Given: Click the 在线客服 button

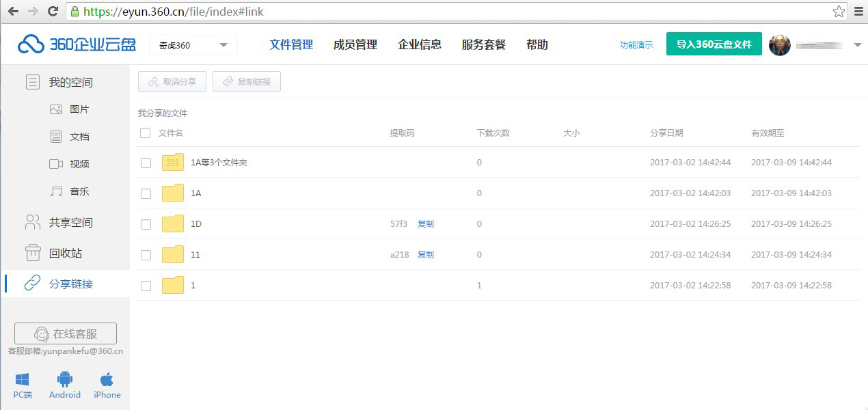Looking at the screenshot, I should 66,333.
